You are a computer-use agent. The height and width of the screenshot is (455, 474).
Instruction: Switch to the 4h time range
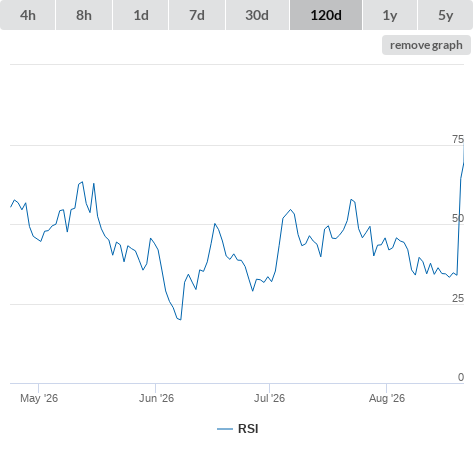pos(28,15)
